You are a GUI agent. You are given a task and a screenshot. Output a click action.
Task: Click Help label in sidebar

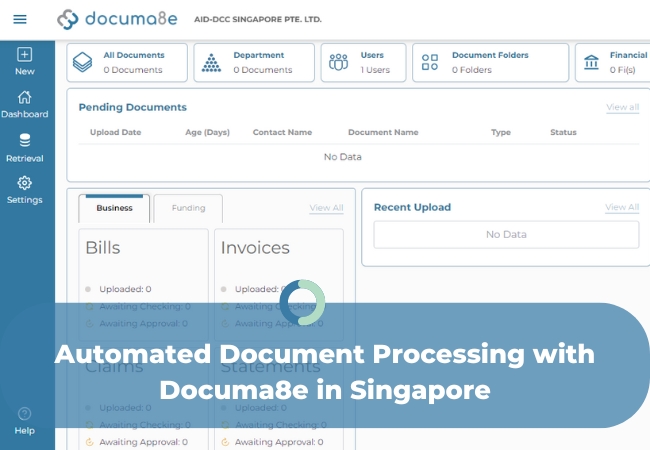[x=24, y=431]
